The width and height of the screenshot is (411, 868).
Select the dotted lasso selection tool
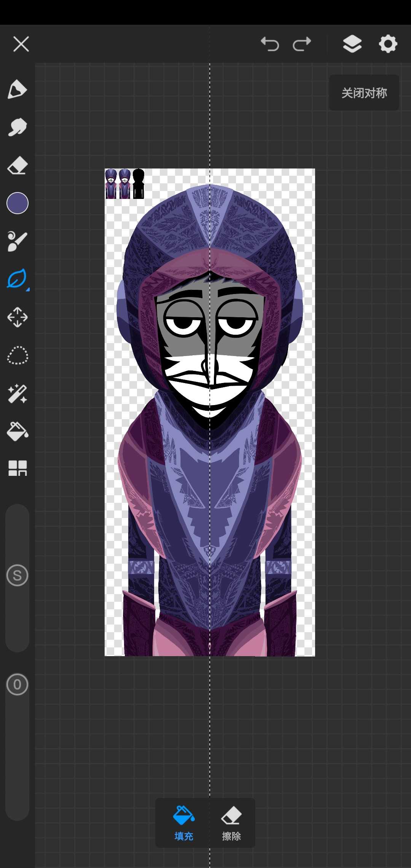click(18, 356)
